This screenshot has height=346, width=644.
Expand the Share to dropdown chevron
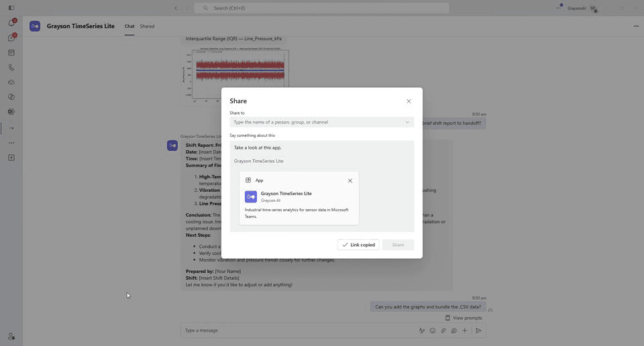pyautogui.click(x=407, y=122)
